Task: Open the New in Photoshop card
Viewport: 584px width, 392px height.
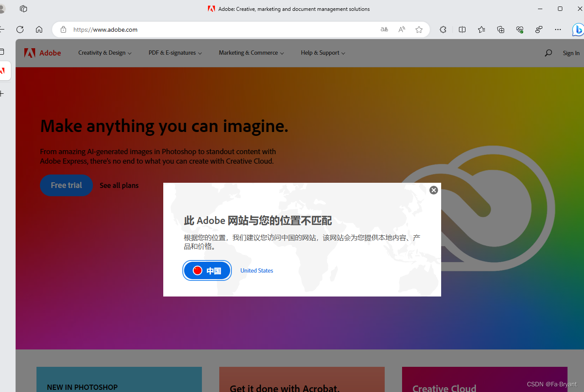Action: (x=119, y=379)
